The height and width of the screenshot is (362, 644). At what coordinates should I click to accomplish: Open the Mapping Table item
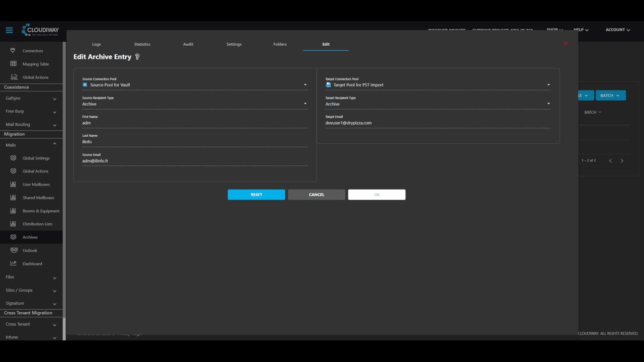(31, 64)
